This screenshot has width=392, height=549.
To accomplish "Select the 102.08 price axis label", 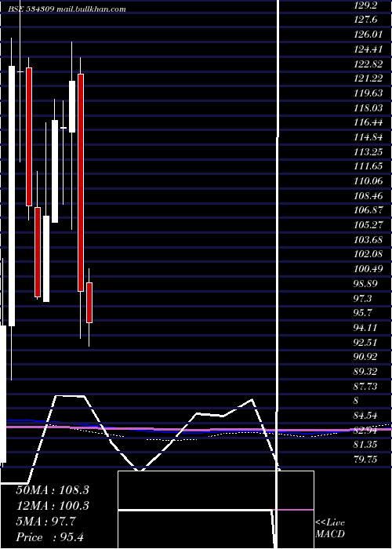I will coord(368,254).
